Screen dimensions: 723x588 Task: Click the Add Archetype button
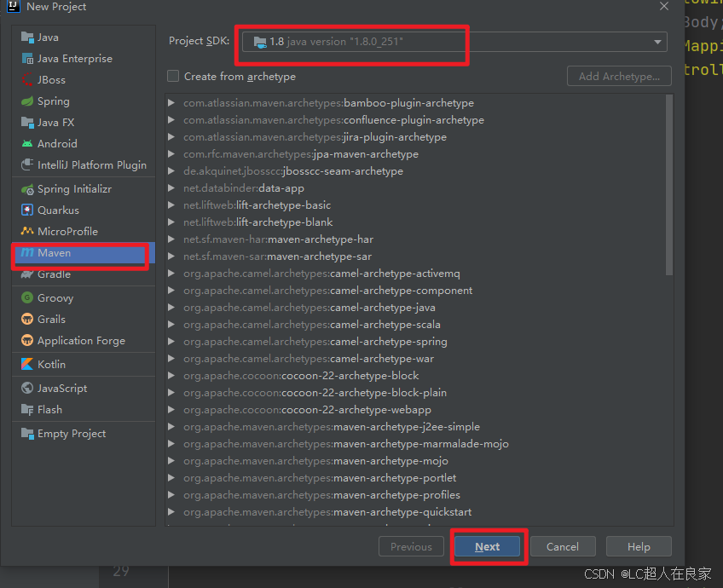619,76
